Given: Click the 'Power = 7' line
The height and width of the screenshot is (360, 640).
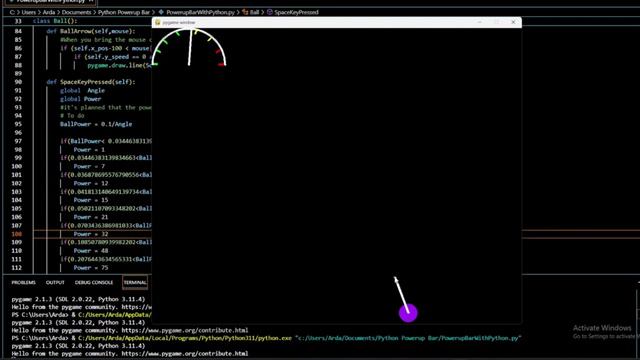Looking at the screenshot, I should point(89,167).
